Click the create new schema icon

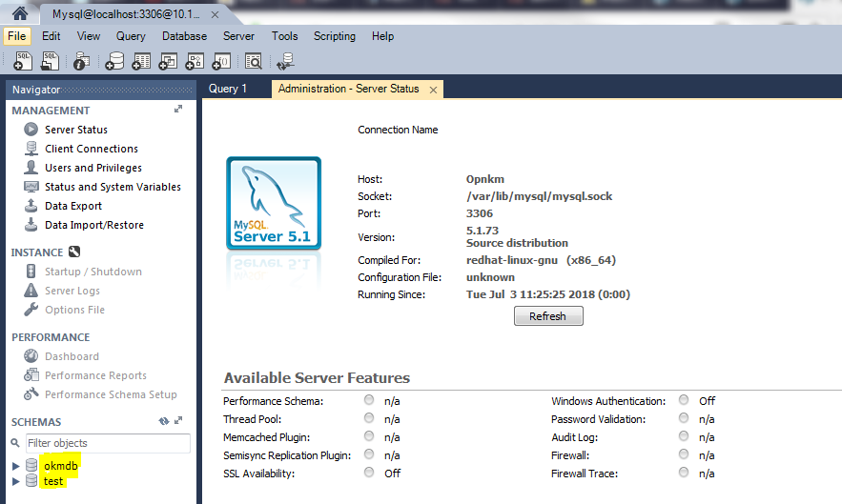(x=114, y=62)
